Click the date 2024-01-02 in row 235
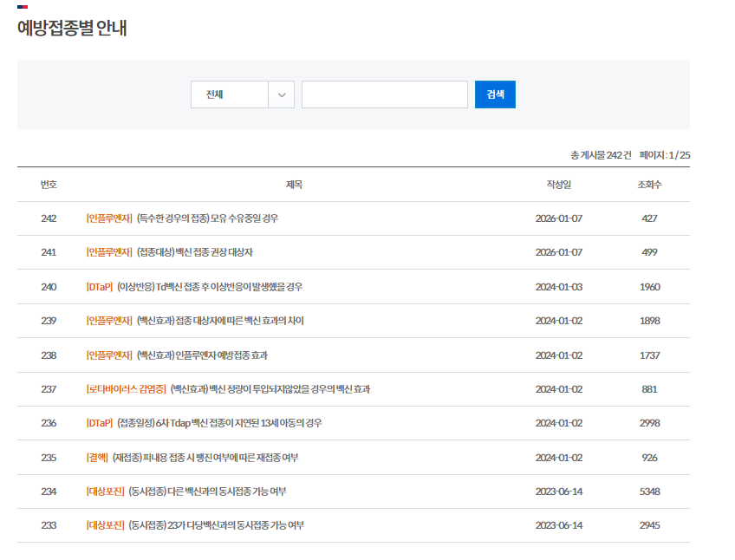The image size is (735, 560). click(x=559, y=458)
